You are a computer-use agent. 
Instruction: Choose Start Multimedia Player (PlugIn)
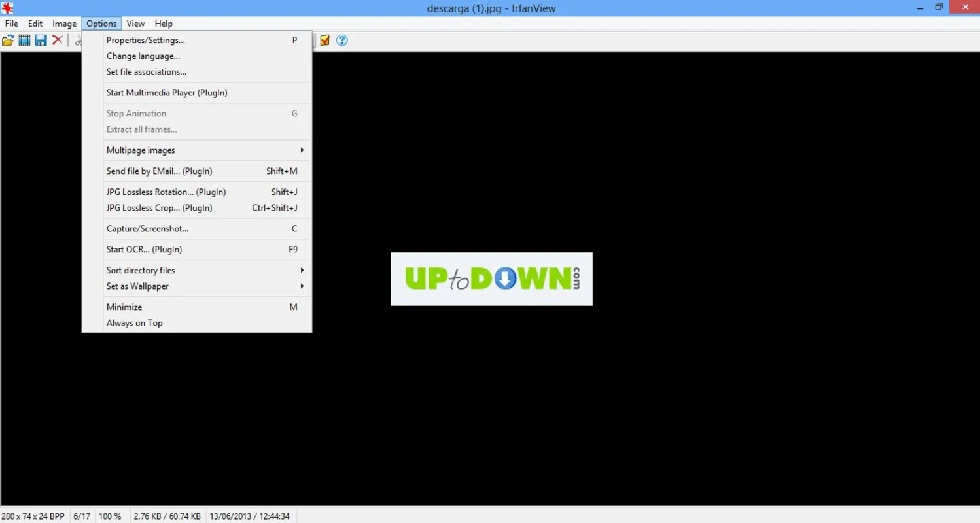tap(207, 93)
